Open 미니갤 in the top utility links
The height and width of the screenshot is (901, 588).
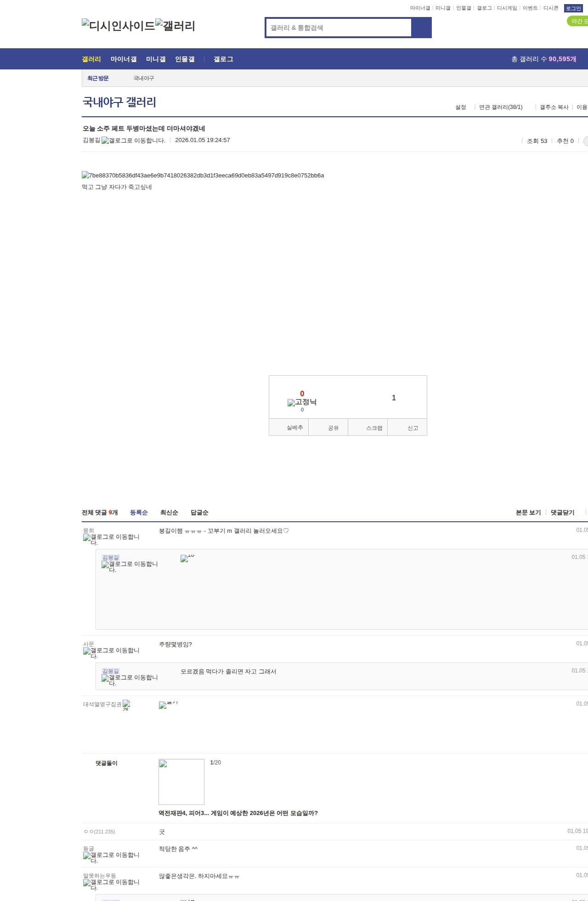(x=443, y=8)
